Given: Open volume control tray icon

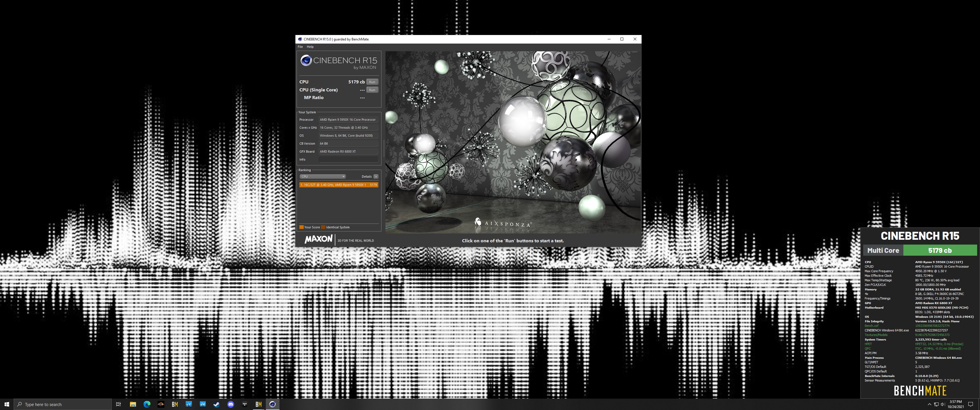Looking at the screenshot, I should coord(943,404).
